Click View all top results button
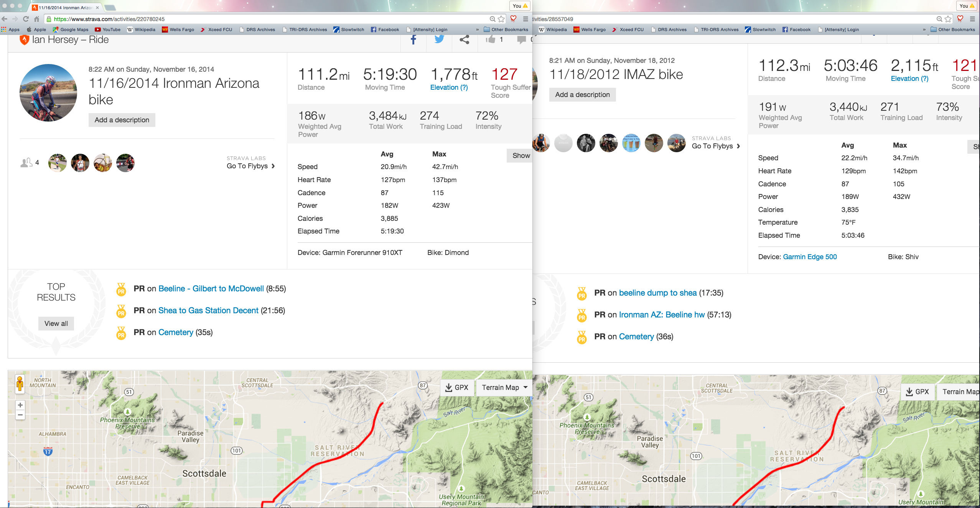Viewport: 980px width, 508px height. (x=56, y=324)
